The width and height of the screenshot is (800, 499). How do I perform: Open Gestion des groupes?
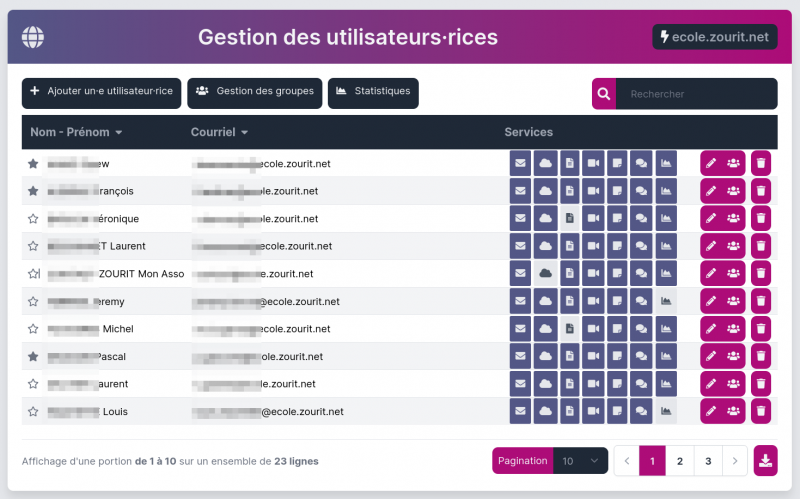[x=255, y=92]
